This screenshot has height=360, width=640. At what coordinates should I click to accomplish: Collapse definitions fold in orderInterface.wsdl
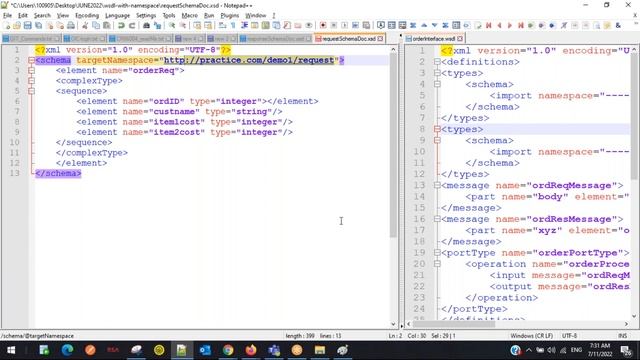(437, 62)
